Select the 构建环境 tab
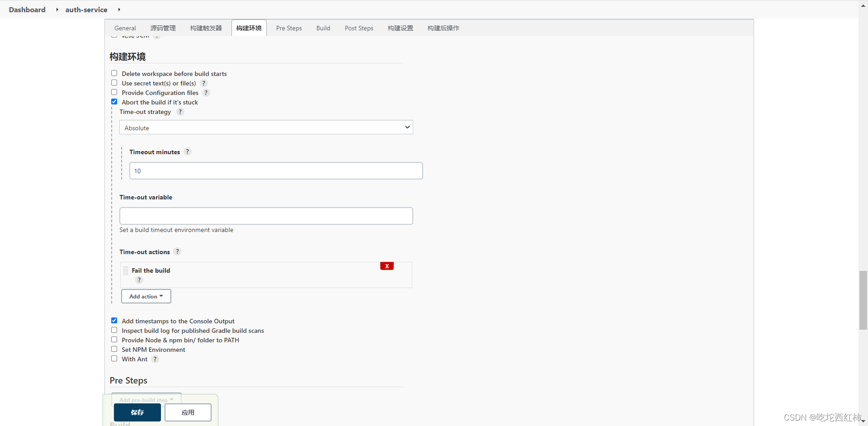 [x=249, y=28]
